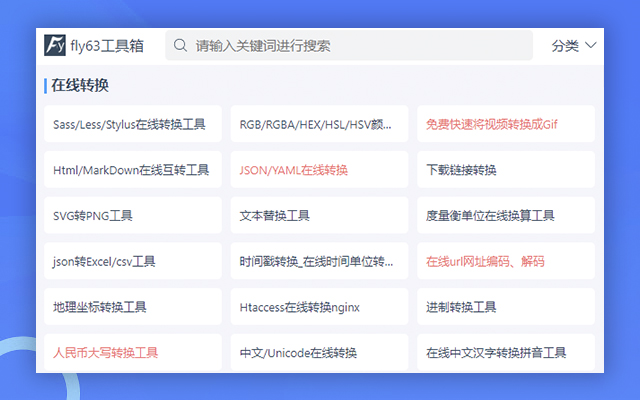640x400 pixels.
Task: Open JSON/YAML在线转换 tool
Action: tap(319, 170)
